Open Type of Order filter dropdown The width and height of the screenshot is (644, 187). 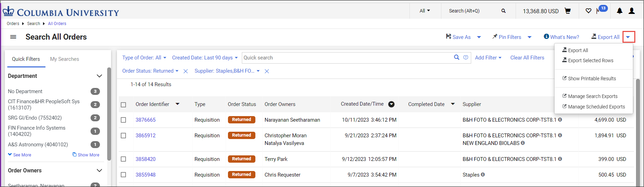point(144,58)
